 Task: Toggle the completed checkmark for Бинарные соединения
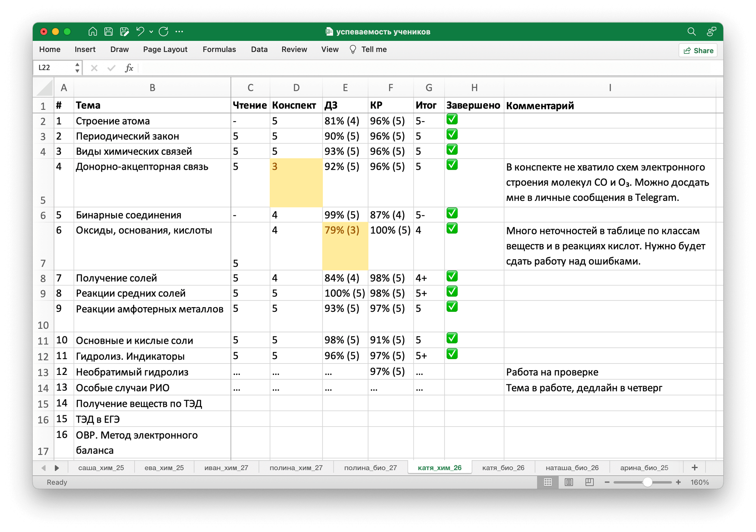pos(452,213)
